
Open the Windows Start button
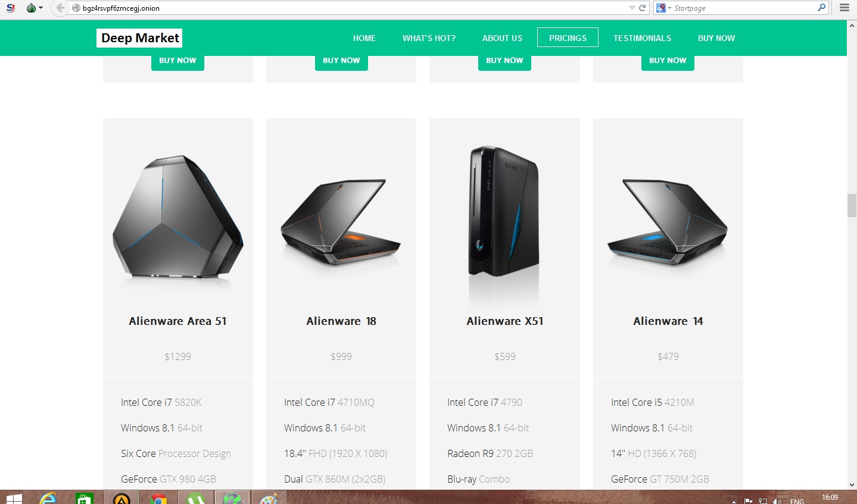14,498
